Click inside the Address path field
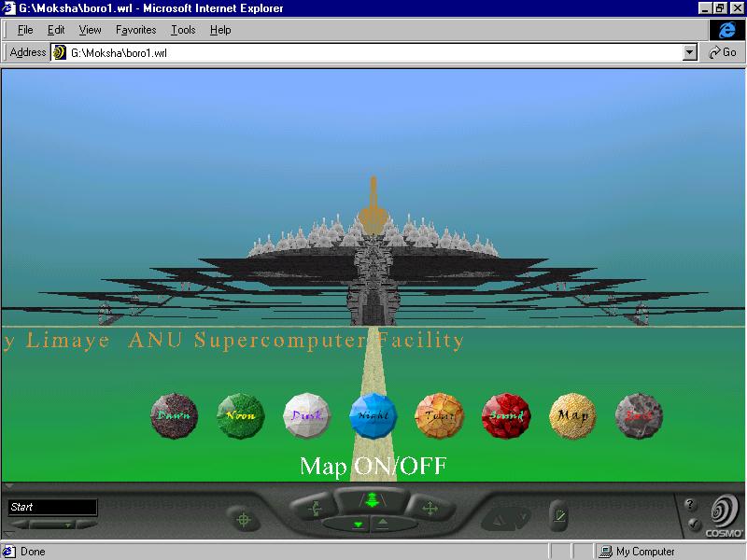Screen dimensions: 747x560 click(x=373, y=53)
